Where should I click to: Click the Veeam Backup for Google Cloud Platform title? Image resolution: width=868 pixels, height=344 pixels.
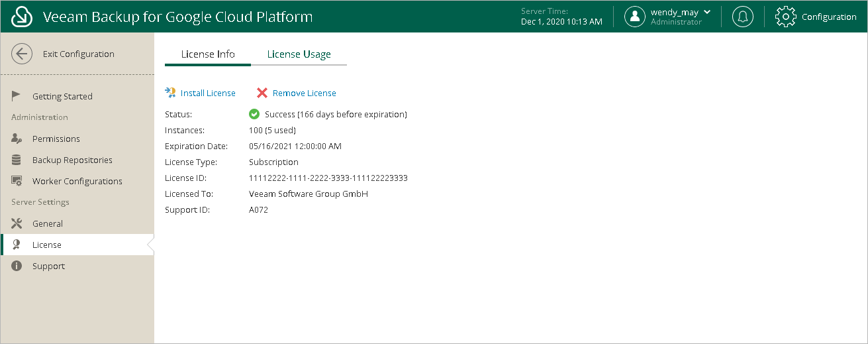(177, 17)
